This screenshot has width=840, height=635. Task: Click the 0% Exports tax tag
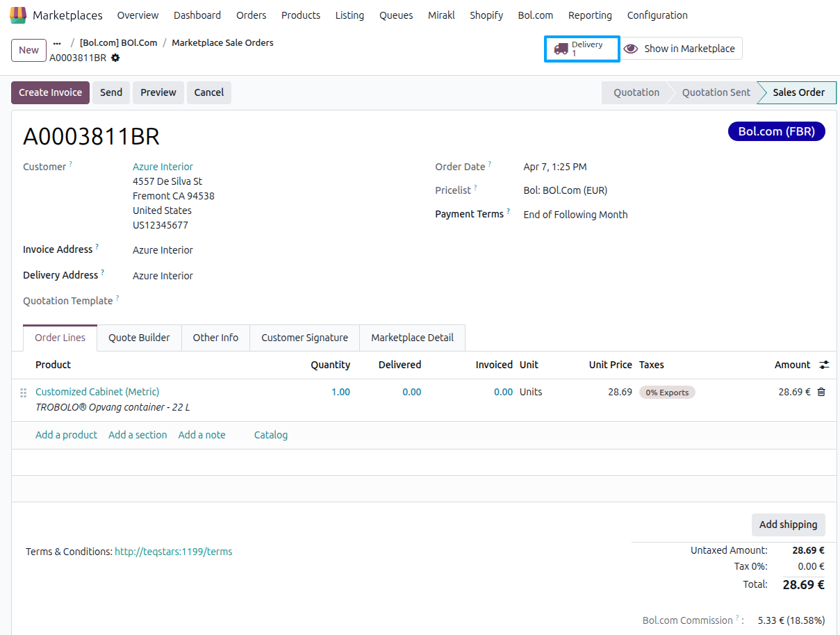667,393
